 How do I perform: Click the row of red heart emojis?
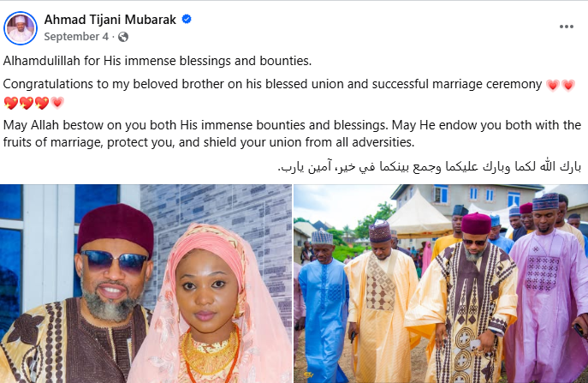click(x=34, y=104)
